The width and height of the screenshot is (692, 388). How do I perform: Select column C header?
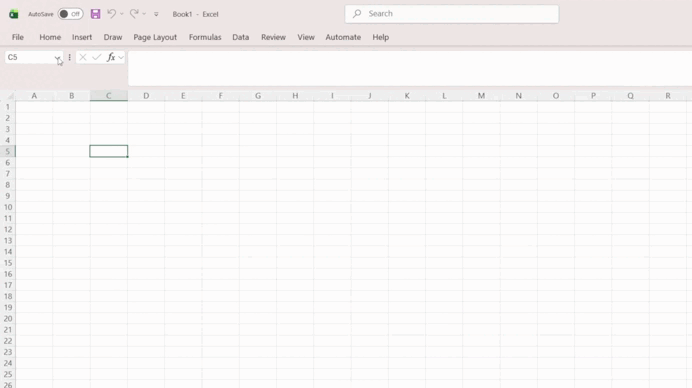pos(109,96)
